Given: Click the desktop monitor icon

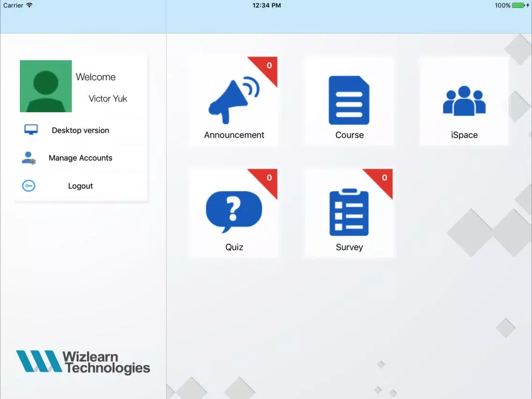Looking at the screenshot, I should 31,130.
